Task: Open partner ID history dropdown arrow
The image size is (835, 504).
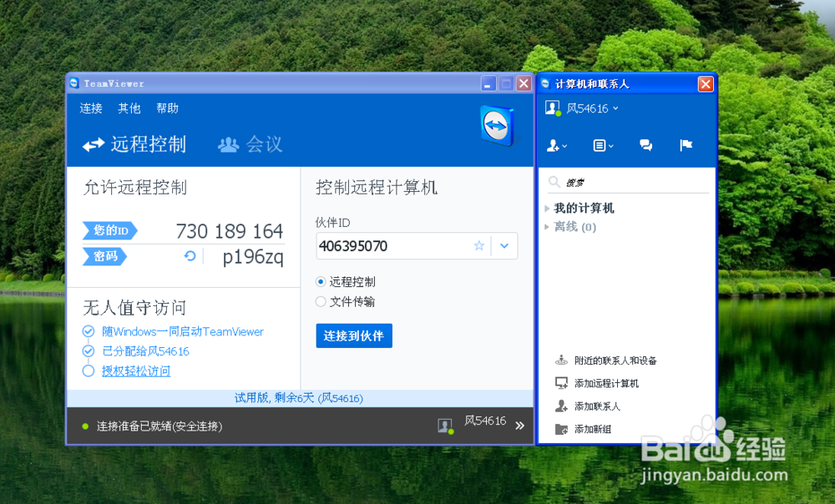Action: coord(504,246)
